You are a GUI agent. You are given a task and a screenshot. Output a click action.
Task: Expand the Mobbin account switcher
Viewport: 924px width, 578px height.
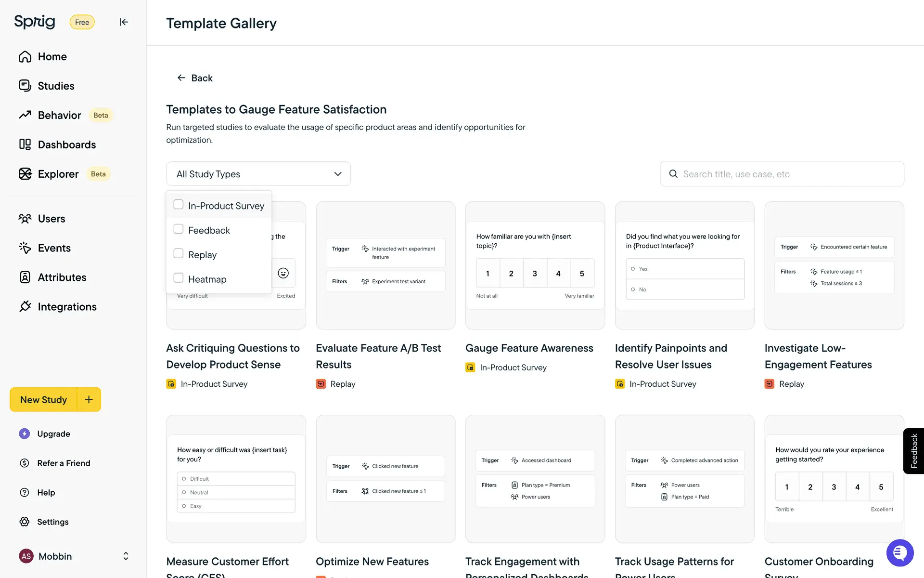tap(126, 556)
